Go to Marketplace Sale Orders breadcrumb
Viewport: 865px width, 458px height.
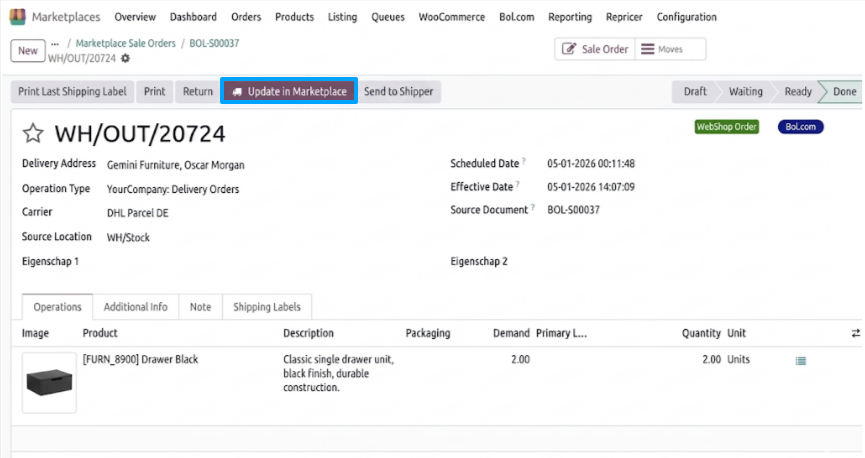click(126, 44)
